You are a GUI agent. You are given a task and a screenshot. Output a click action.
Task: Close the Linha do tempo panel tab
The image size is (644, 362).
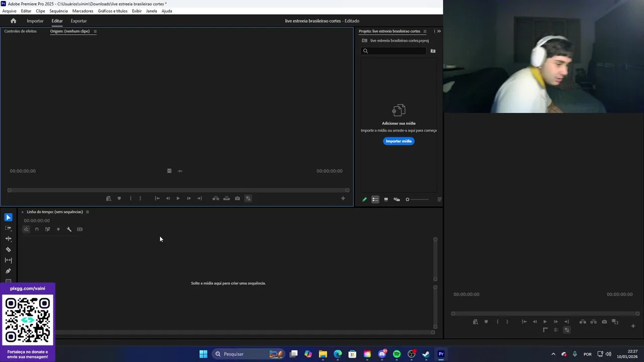pos(22,212)
